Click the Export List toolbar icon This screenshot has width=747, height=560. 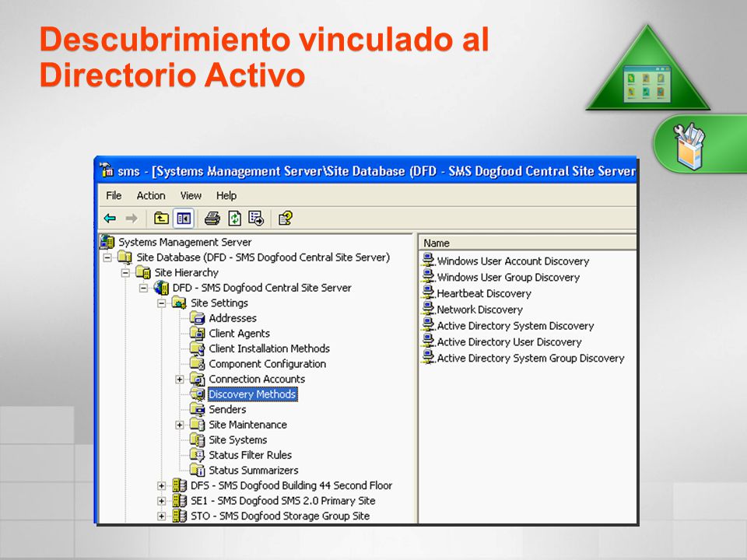coord(256,219)
